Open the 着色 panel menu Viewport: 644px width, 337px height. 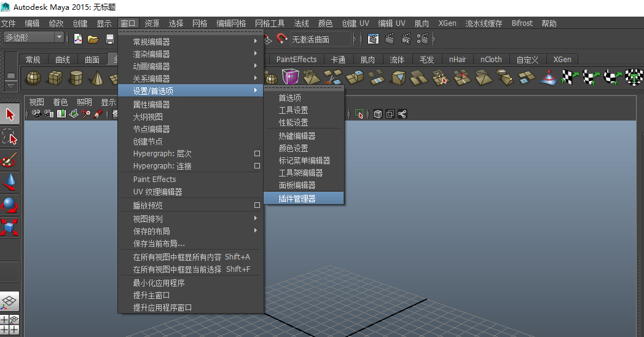point(60,102)
